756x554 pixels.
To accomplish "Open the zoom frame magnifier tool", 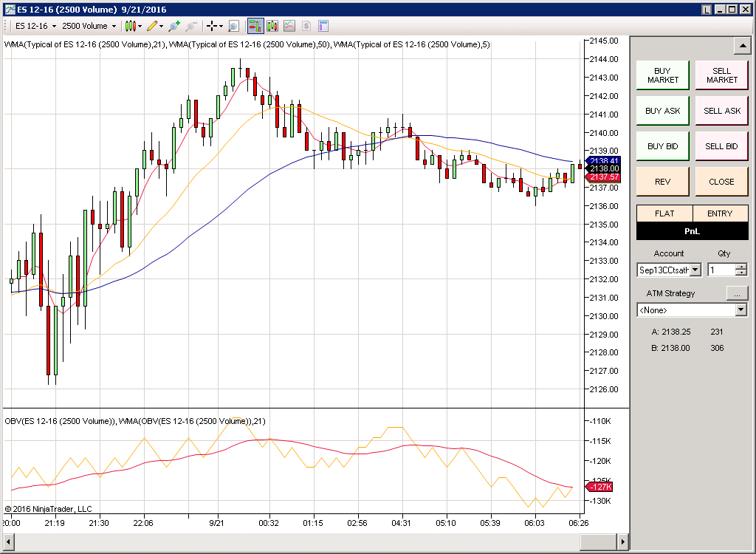I will [233, 26].
